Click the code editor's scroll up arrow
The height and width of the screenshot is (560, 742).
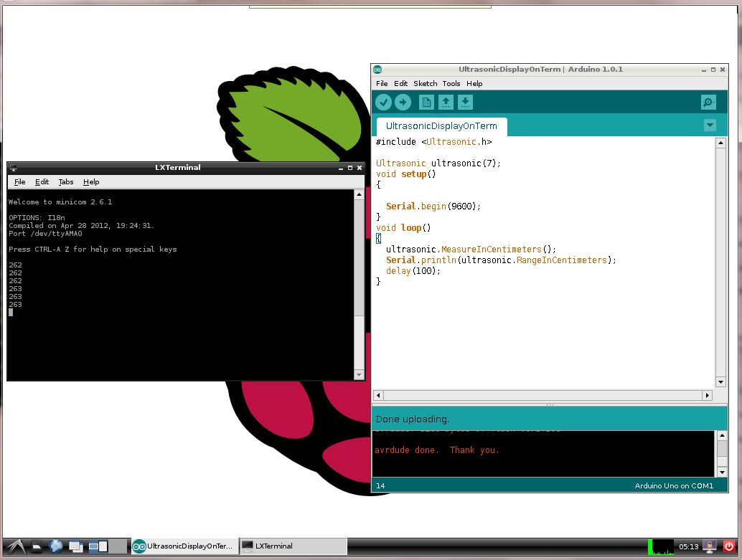coord(720,143)
